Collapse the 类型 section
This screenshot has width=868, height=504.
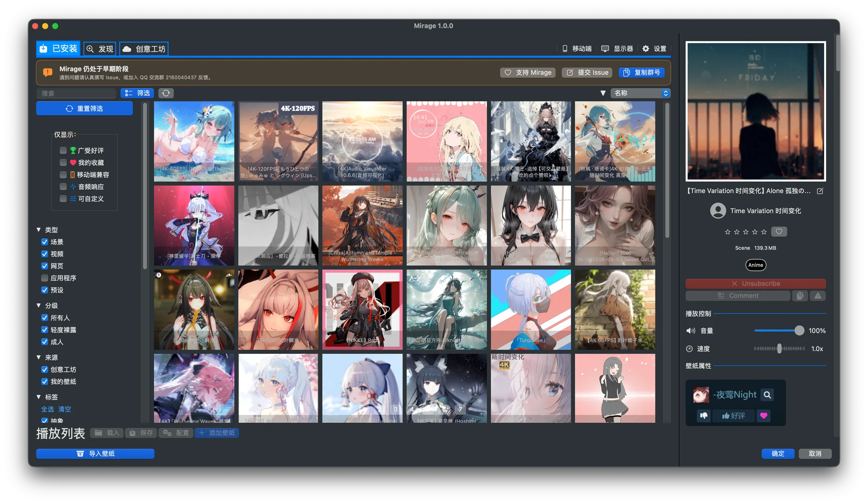pos(39,230)
